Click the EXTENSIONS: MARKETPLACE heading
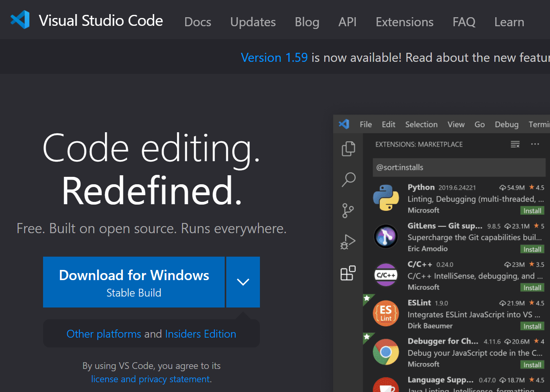Screen dimensions: 550x392 419,144
